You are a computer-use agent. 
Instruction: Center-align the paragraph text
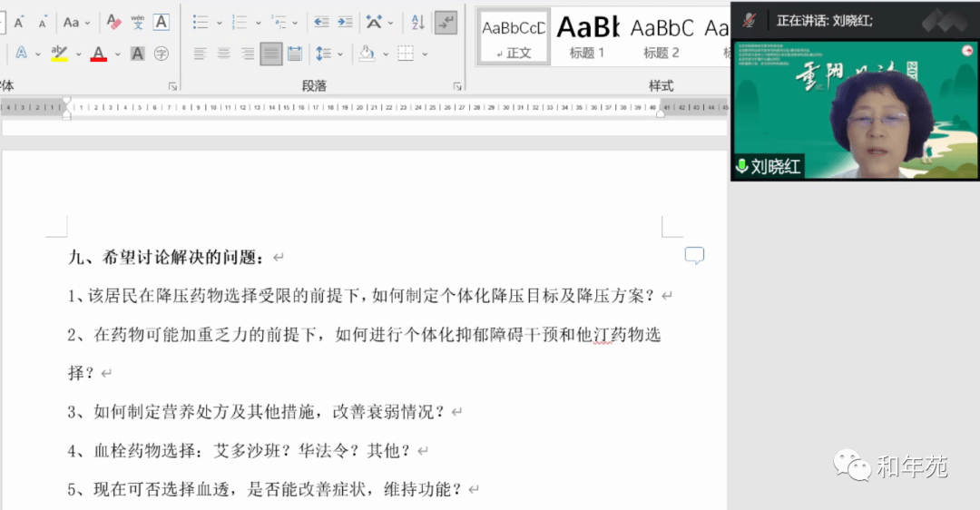coord(223,54)
